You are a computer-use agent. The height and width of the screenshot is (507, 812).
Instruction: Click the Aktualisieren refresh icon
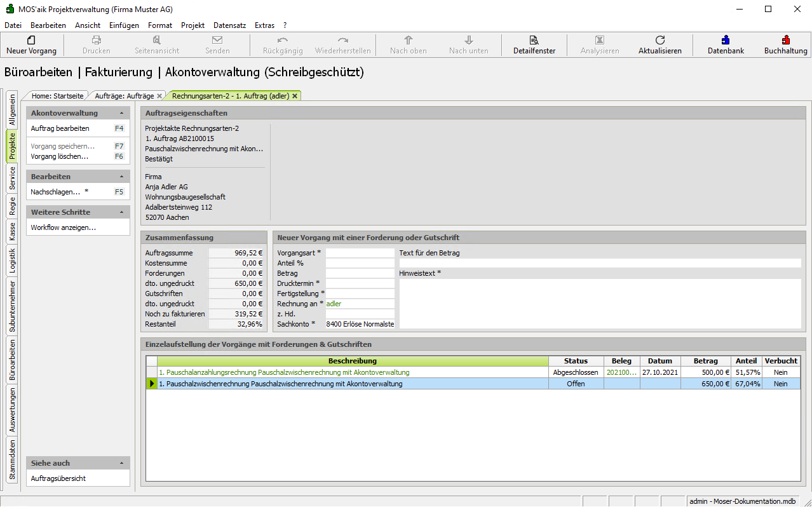tap(660, 40)
